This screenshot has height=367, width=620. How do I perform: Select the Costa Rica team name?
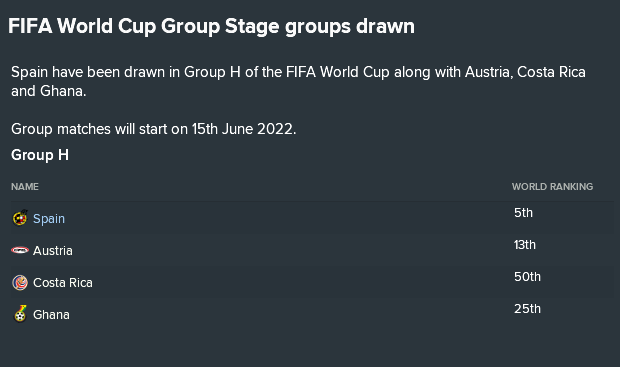coord(63,283)
